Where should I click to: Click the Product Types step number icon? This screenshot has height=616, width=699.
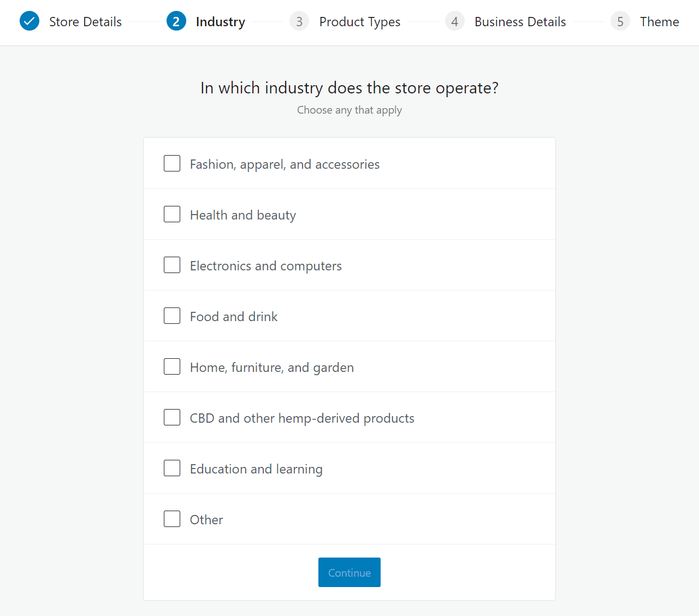click(299, 21)
